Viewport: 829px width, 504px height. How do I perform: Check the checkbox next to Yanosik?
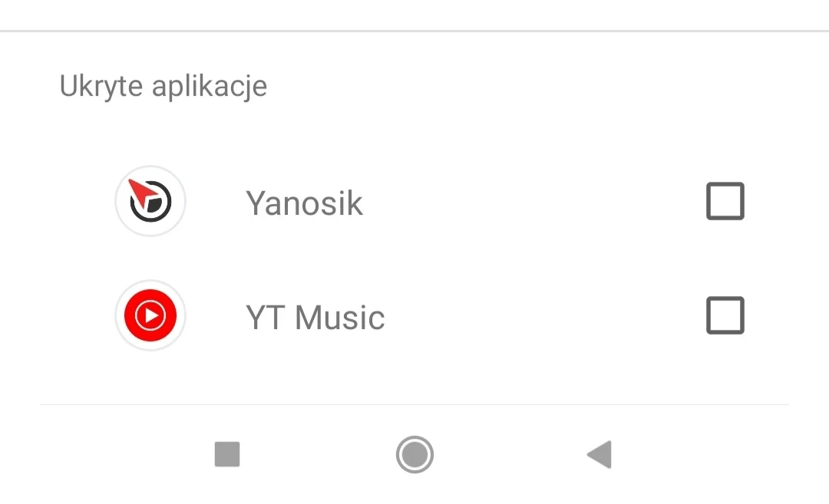pos(725,200)
